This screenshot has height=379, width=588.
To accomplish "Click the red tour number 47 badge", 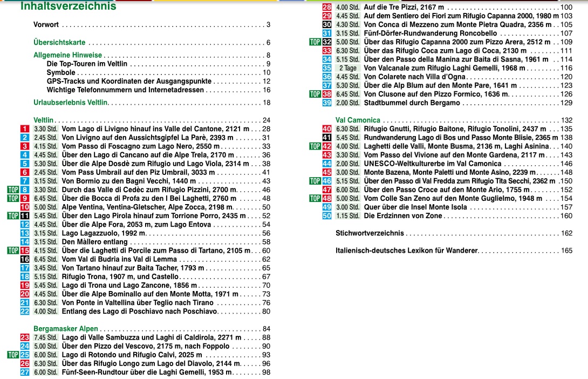I will click(x=327, y=190).
